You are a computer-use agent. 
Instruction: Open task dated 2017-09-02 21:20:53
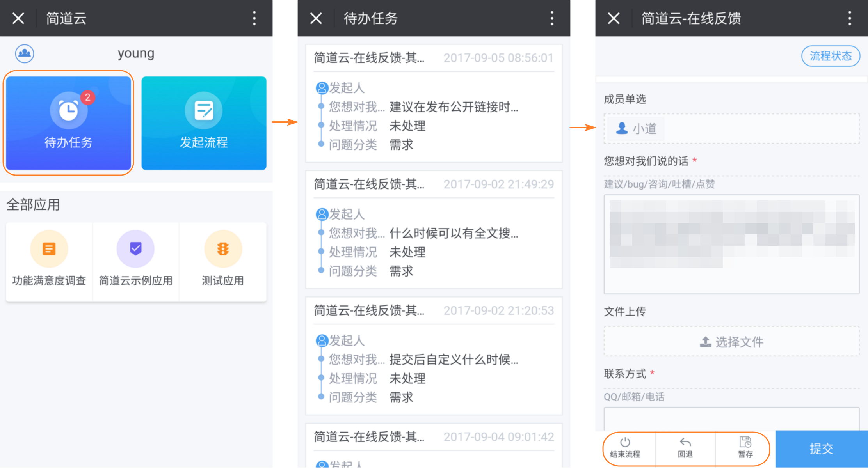pyautogui.click(x=434, y=356)
